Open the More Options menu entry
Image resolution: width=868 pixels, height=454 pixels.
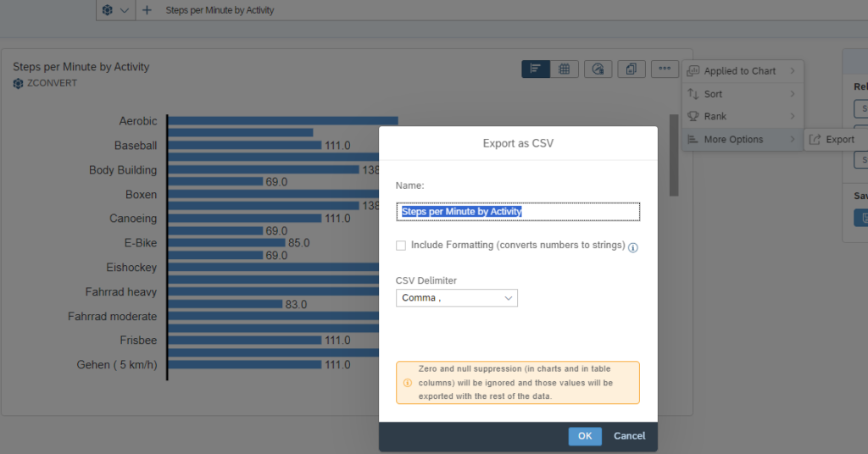click(x=742, y=140)
